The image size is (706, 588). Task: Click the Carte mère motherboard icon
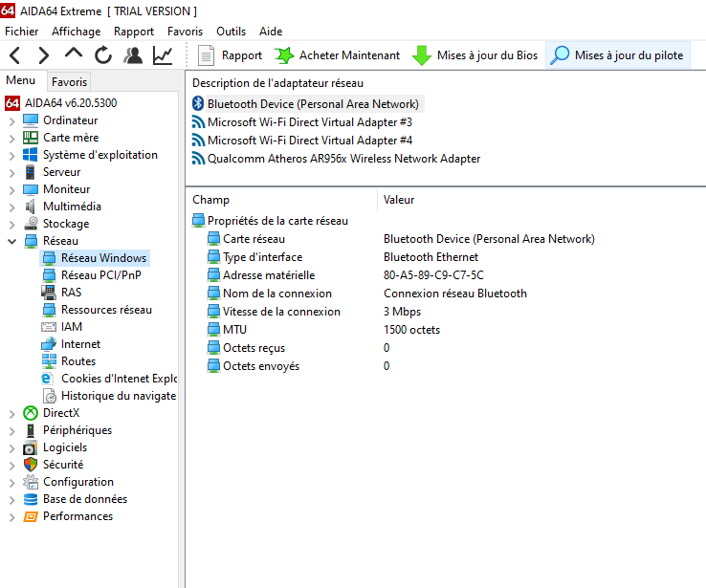coord(31,138)
